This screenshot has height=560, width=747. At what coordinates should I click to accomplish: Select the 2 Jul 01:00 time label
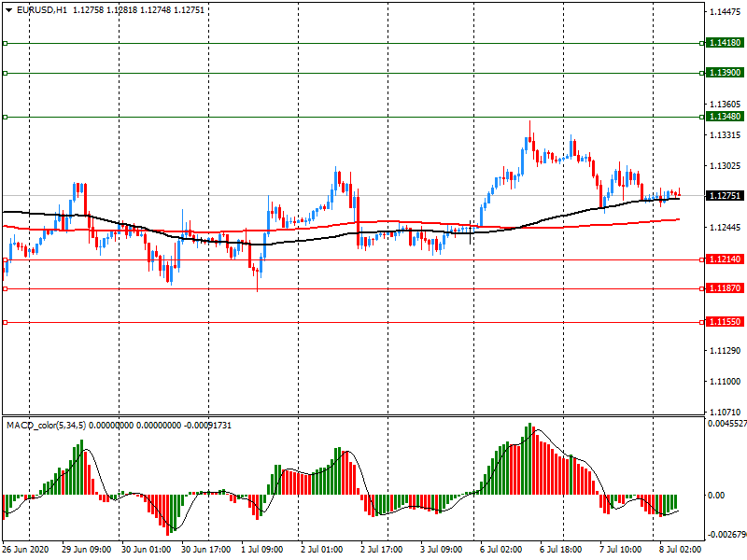[320, 550]
